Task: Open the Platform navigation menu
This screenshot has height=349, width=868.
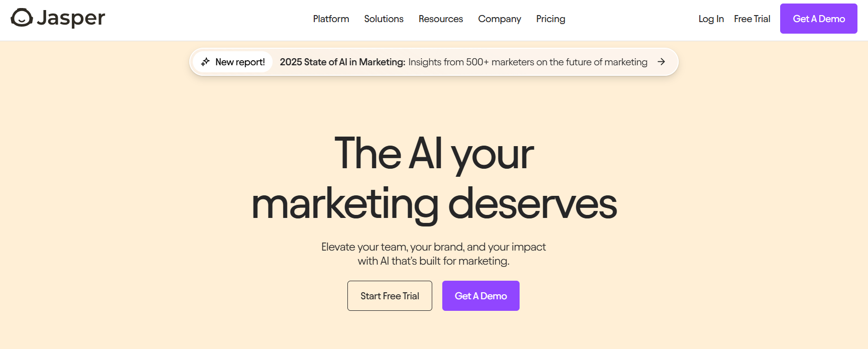Action: point(331,19)
